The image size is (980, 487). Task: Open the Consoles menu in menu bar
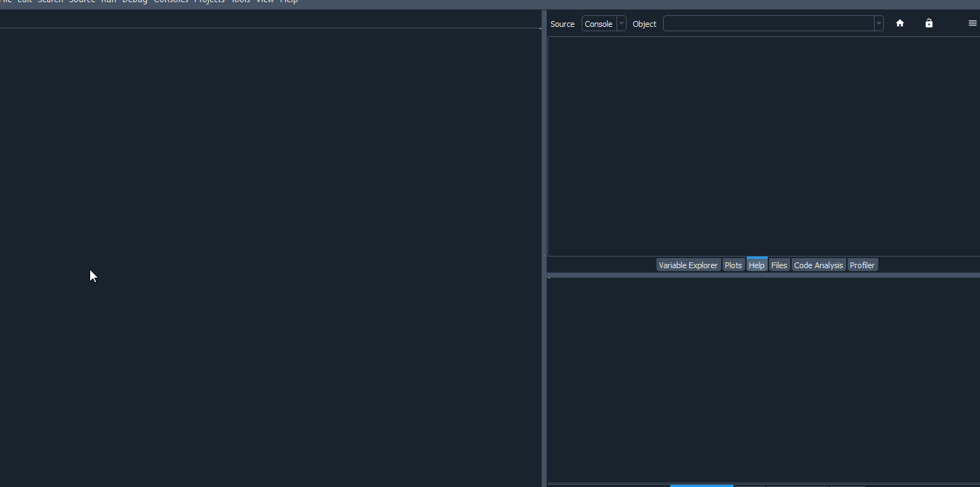click(x=171, y=1)
